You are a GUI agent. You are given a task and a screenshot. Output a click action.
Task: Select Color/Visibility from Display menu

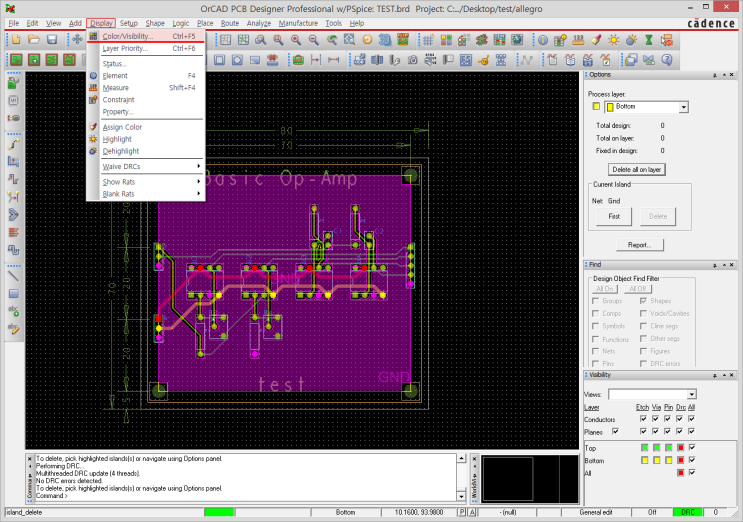pos(127,36)
